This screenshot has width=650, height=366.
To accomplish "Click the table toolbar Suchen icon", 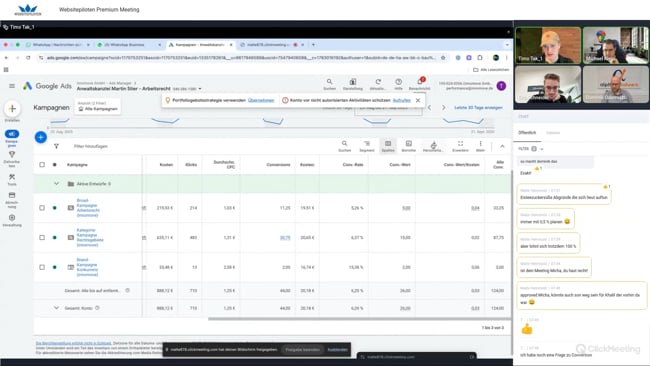I will [x=344, y=144].
